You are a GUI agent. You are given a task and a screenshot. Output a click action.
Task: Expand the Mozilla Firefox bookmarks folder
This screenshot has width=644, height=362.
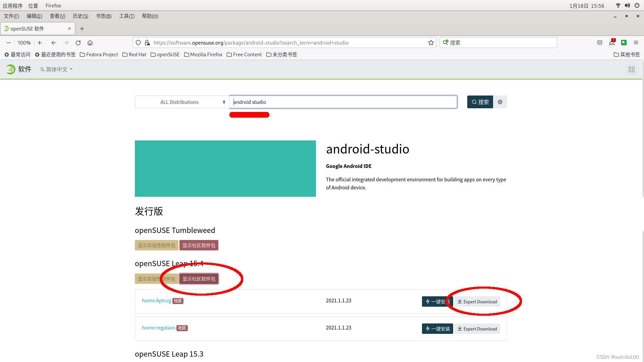(203, 54)
